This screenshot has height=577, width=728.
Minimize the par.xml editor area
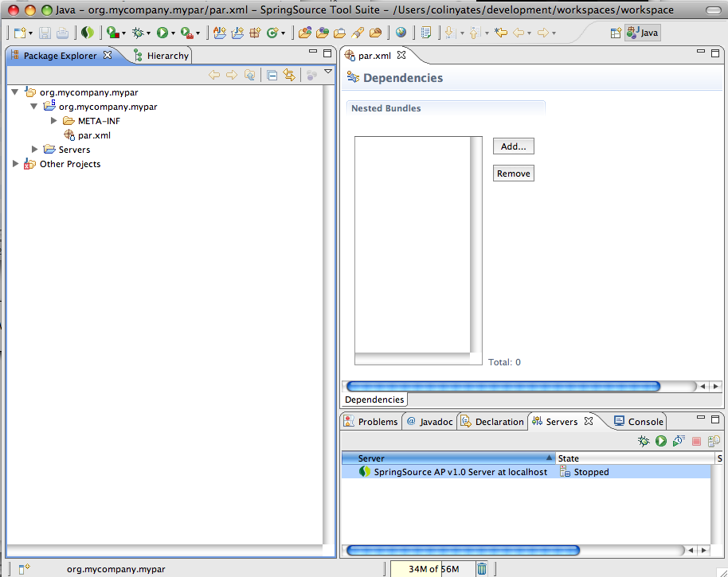701,52
